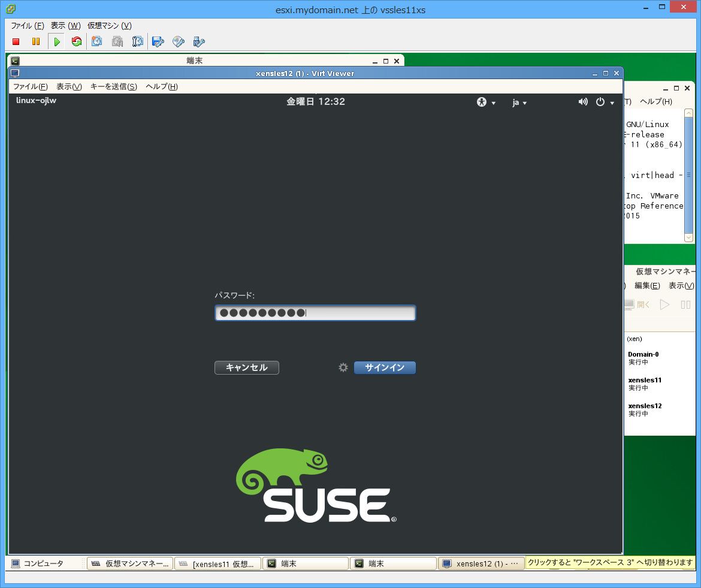Viewport: 701px width, 588px height.
Task: Open Virt Viewer 表示(V) menu
Action: 70,86
